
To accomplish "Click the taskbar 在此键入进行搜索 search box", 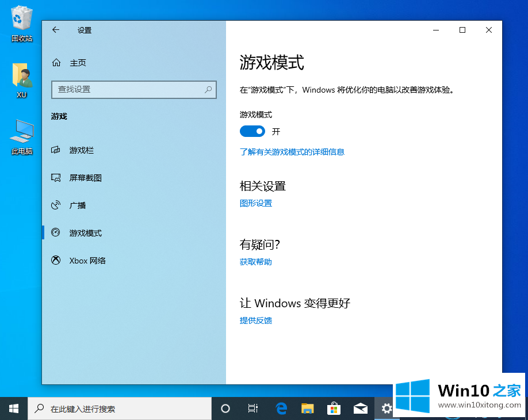I will 120,408.
